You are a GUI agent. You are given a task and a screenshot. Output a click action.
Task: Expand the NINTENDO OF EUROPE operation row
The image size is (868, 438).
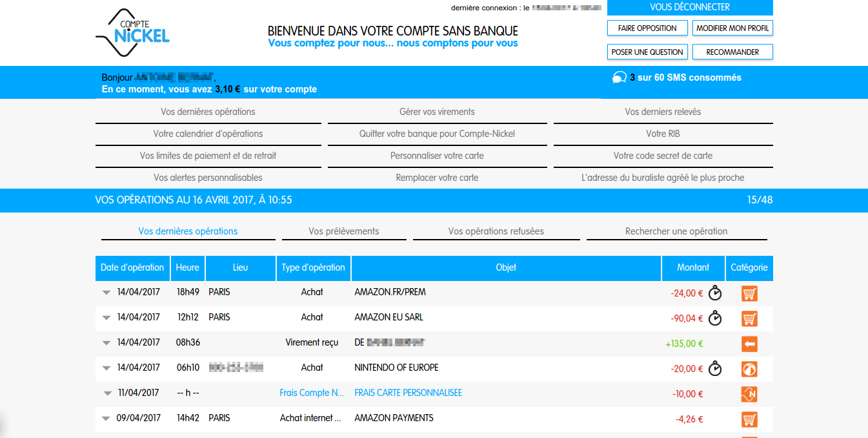107,368
